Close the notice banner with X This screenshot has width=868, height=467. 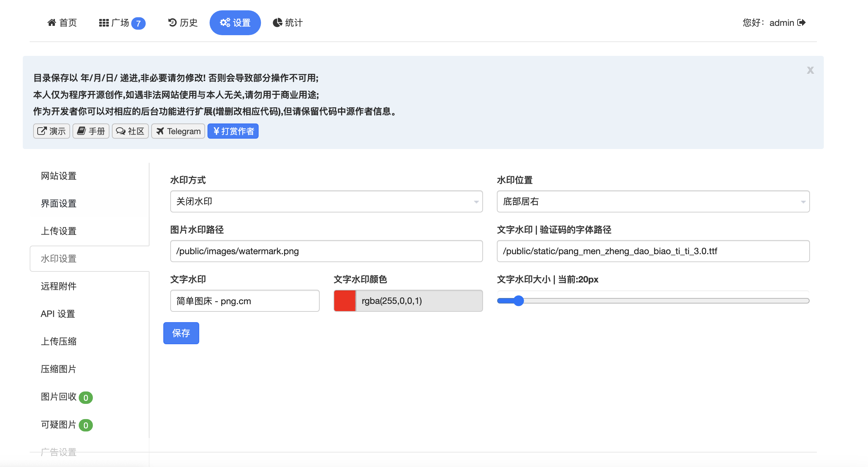pos(810,70)
